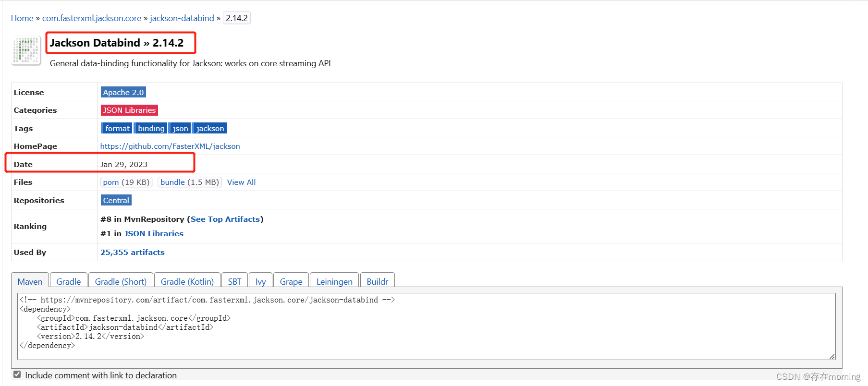The height and width of the screenshot is (386, 868).
Task: Switch to the Grape tab
Action: (x=291, y=281)
